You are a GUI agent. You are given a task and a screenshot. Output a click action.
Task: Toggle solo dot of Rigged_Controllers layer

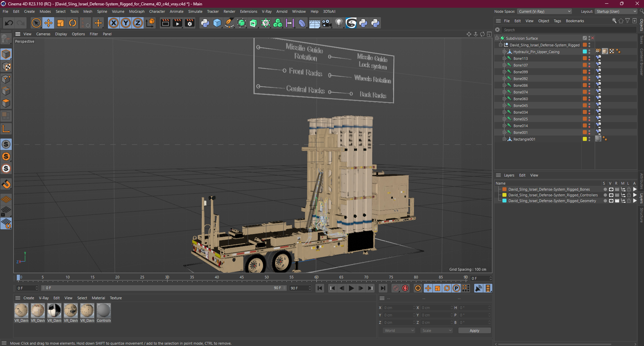click(605, 195)
